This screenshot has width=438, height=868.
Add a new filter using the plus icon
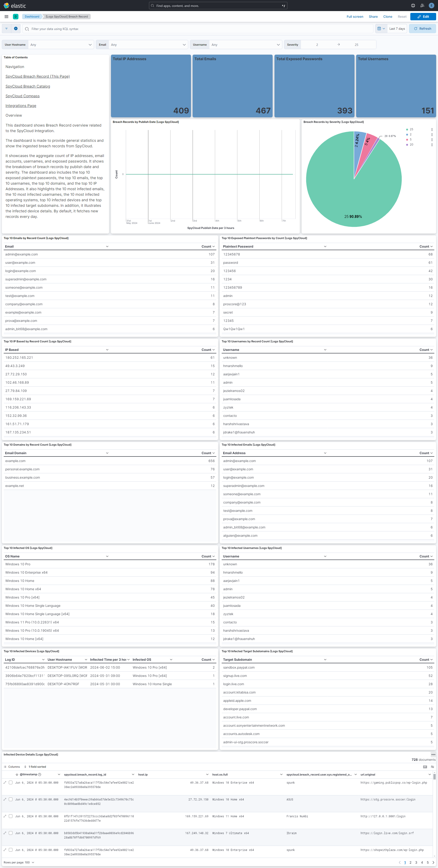tap(16, 29)
